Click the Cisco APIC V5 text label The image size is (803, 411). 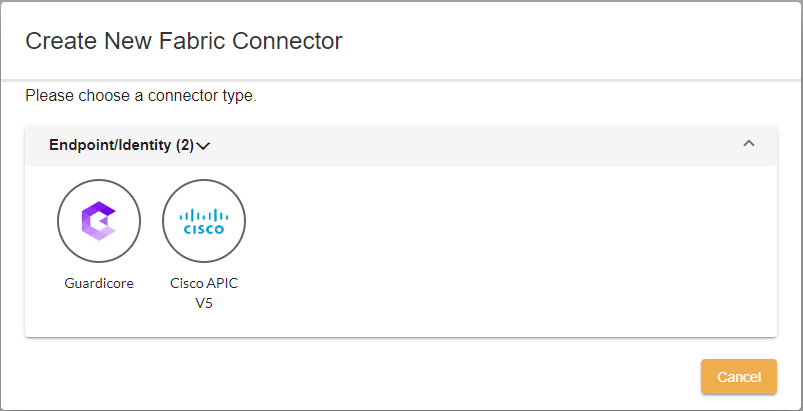coord(204,283)
